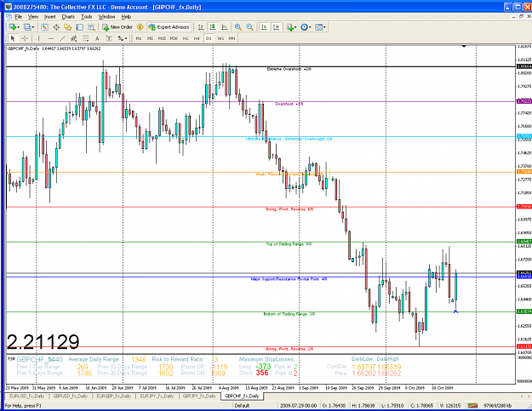Show the Navigator panel
Viewport: 532px width, 411px height.
click(68, 27)
